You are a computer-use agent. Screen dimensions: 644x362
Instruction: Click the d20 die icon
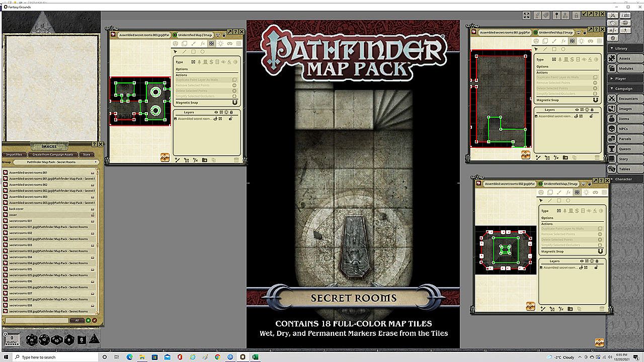(x=32, y=339)
